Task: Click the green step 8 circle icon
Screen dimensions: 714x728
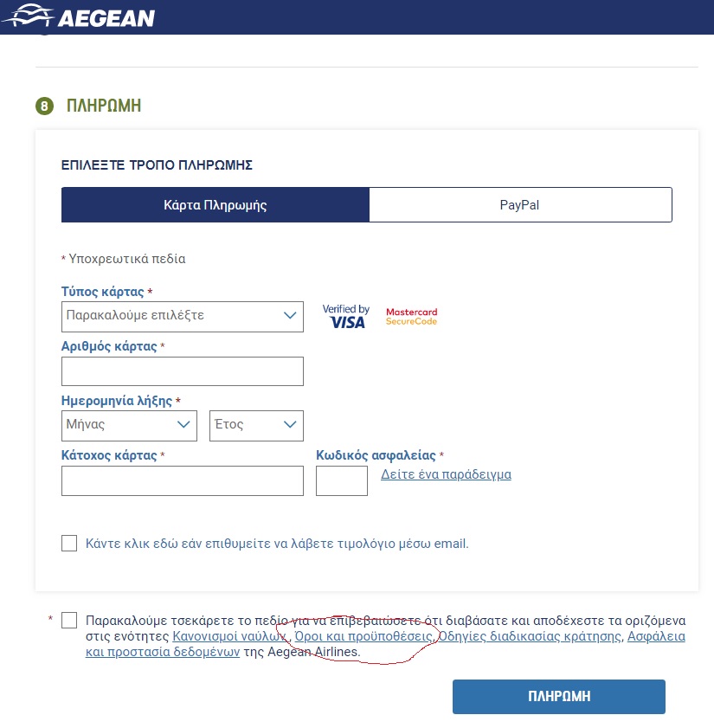Action: click(44, 106)
